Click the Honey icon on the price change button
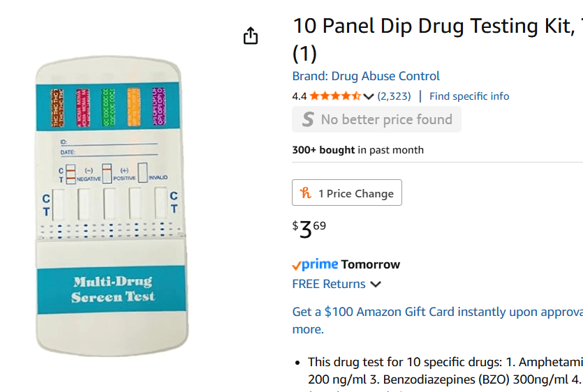 coord(306,193)
